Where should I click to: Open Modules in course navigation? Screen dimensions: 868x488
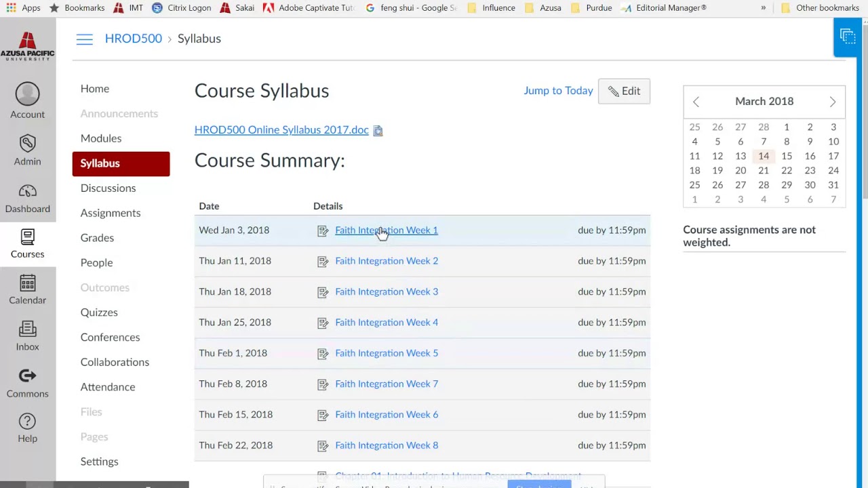click(x=101, y=138)
